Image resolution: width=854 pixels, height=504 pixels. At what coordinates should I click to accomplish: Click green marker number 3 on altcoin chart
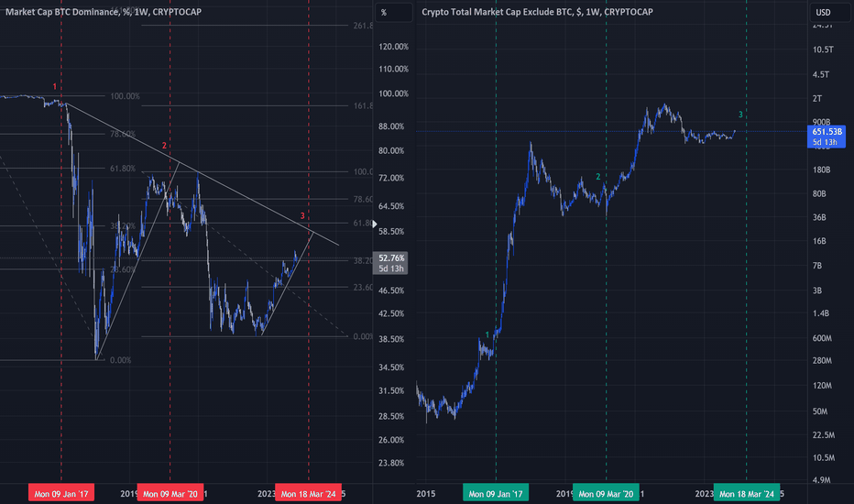click(740, 115)
